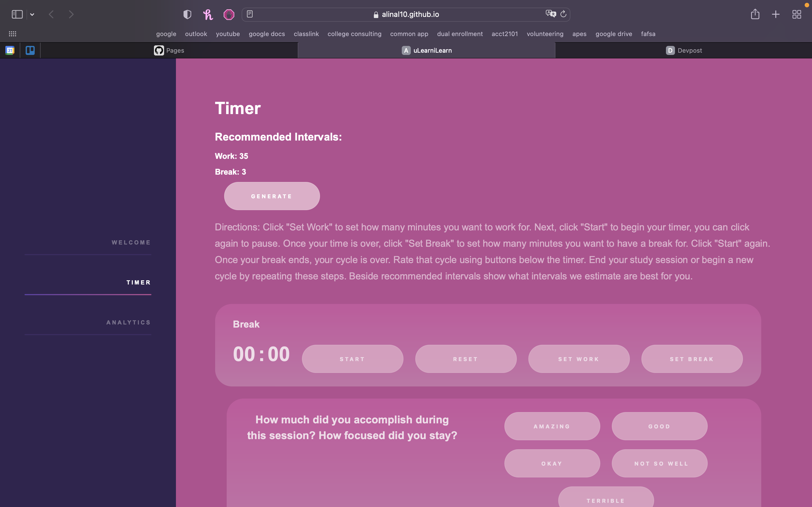Open the Share icon in the toolbar
Image resolution: width=812 pixels, height=507 pixels.
pos(755,14)
